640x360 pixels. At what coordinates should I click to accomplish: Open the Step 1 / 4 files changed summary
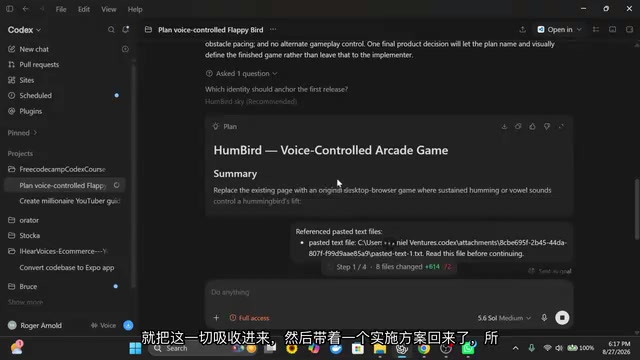click(x=390, y=267)
